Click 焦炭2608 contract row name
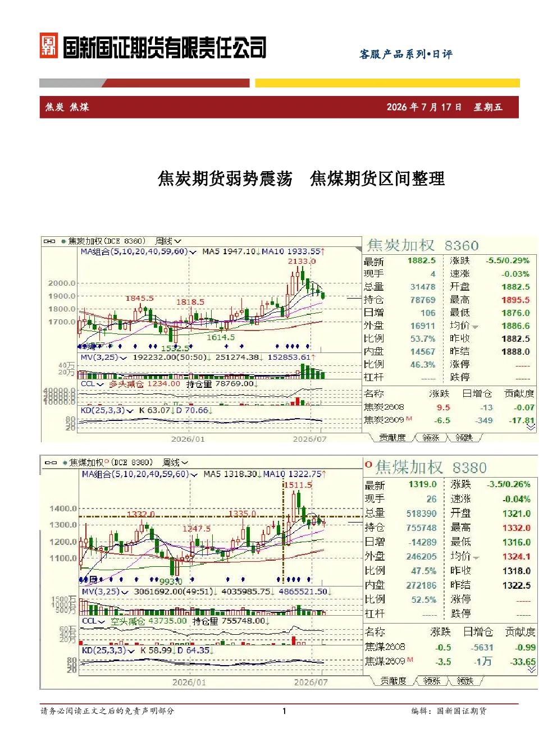The width and height of the screenshot is (557, 756). click(384, 407)
